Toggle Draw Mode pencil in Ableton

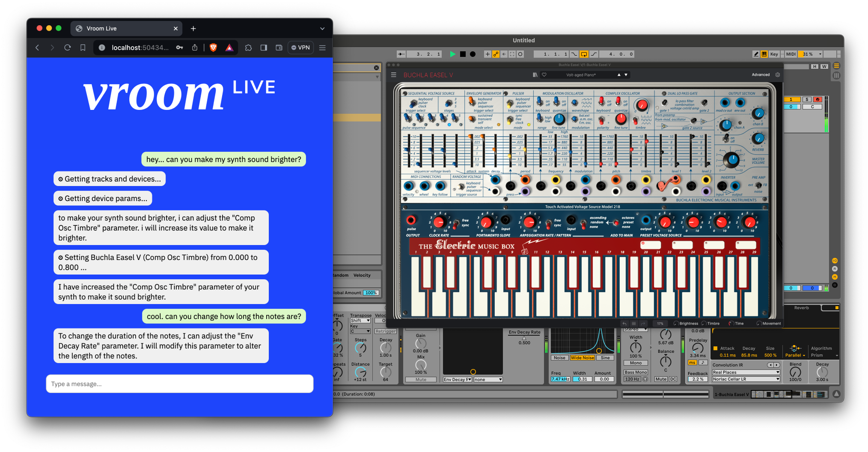[x=756, y=54]
